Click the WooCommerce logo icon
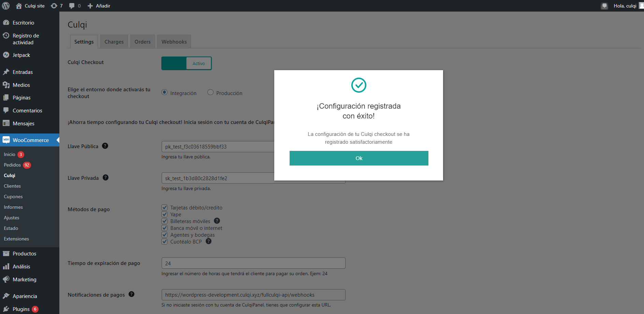The image size is (644, 314). click(6, 140)
